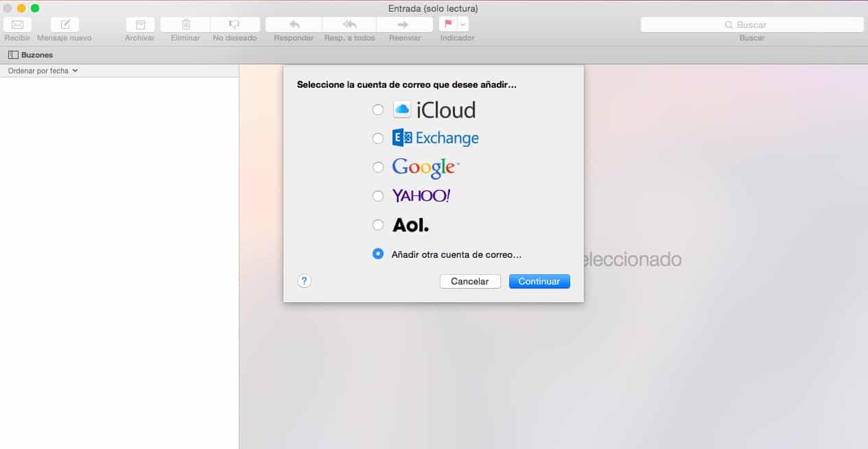Click the 'Añadir otra cuenta de correo...' label
The width and height of the screenshot is (868, 449).
pos(457,254)
